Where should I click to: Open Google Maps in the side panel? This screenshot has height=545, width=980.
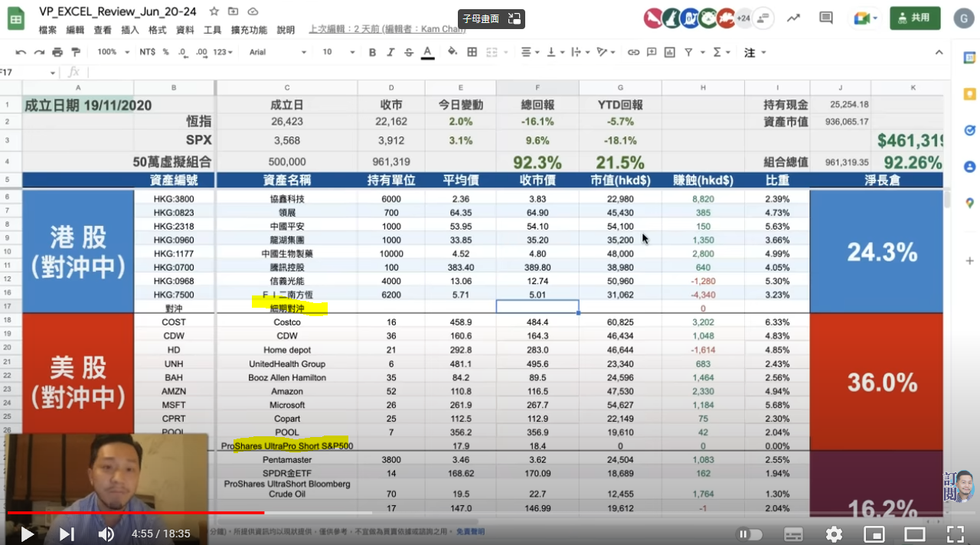pos(969,203)
